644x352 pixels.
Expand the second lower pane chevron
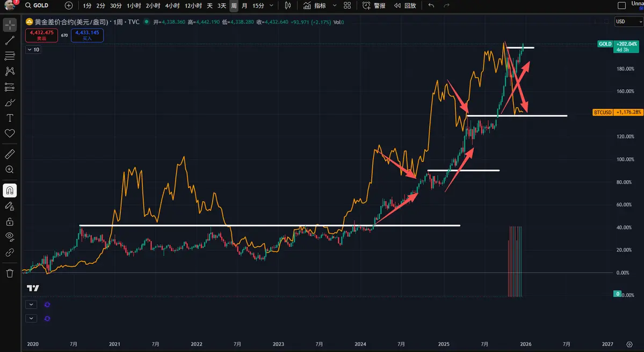coord(31,318)
